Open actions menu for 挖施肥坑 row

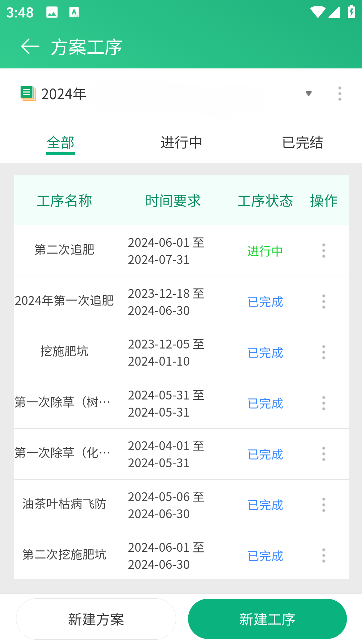[x=323, y=352]
